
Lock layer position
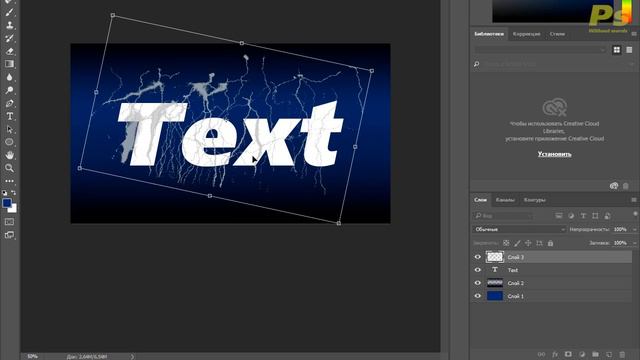(528, 243)
